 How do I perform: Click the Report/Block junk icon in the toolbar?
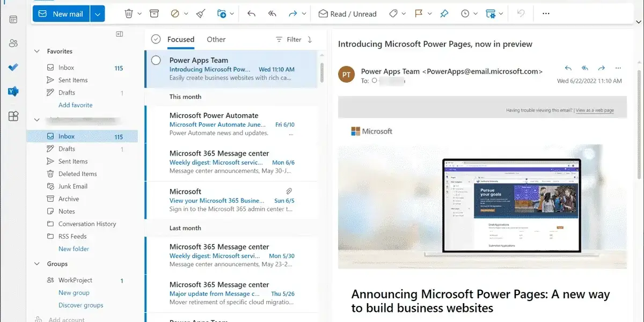click(175, 14)
